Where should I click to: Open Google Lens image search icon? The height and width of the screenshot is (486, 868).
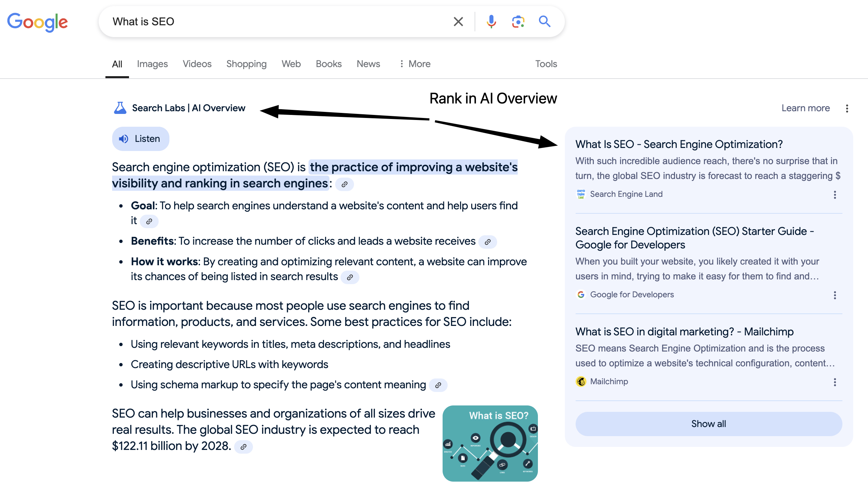coord(518,22)
